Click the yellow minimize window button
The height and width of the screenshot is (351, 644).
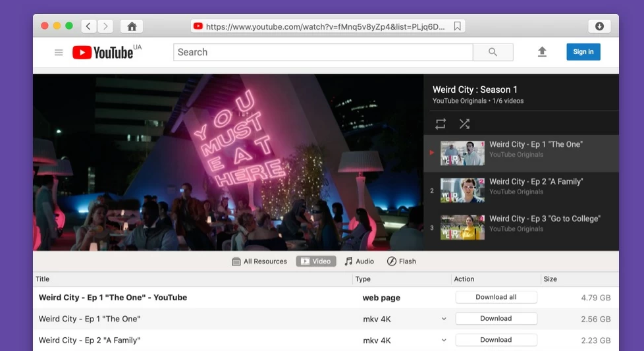pos(57,26)
